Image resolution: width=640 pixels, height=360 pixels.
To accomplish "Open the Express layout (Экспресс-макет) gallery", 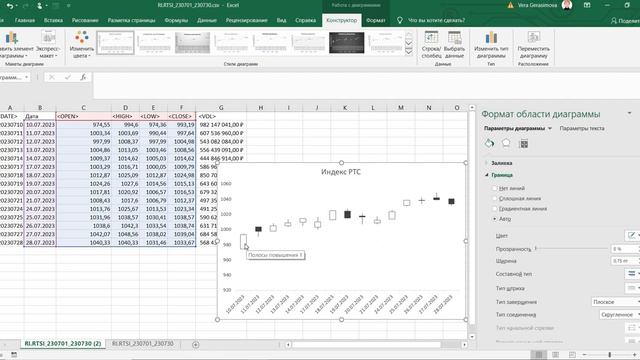I will tap(48, 44).
